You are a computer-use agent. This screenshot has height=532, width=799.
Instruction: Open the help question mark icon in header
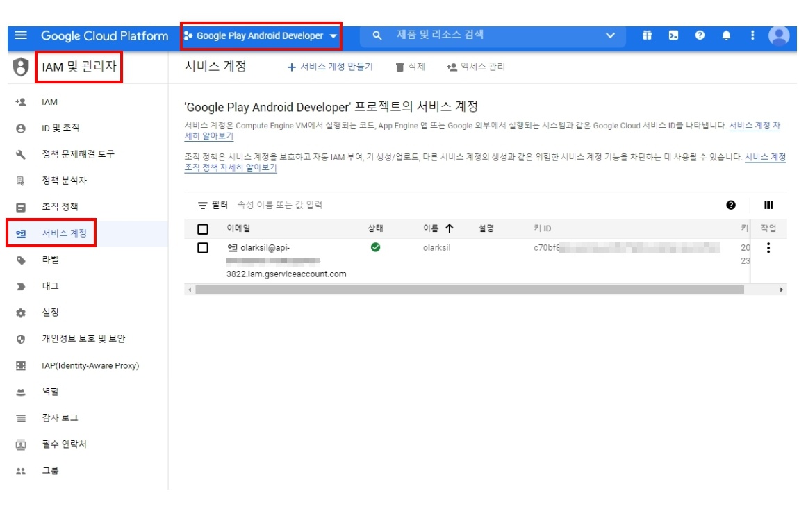(700, 35)
